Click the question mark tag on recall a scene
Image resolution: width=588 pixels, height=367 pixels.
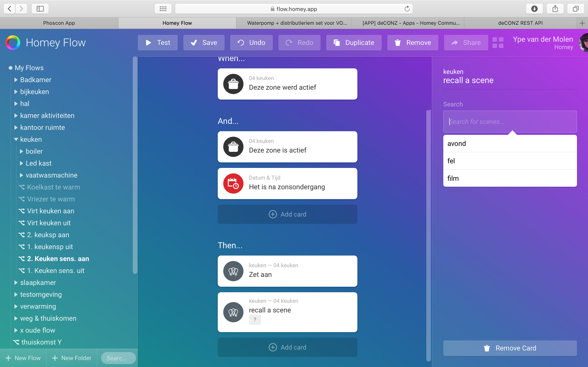click(x=255, y=320)
